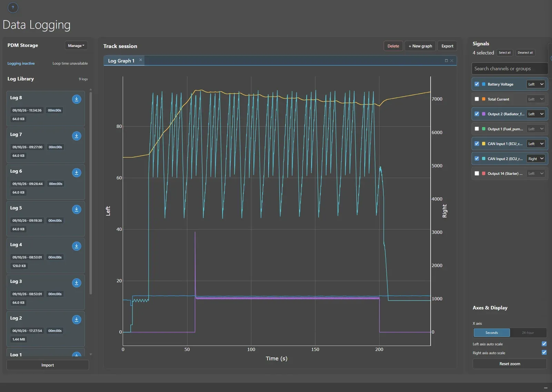Click the Import button
552x392 pixels.
pyautogui.click(x=48, y=365)
